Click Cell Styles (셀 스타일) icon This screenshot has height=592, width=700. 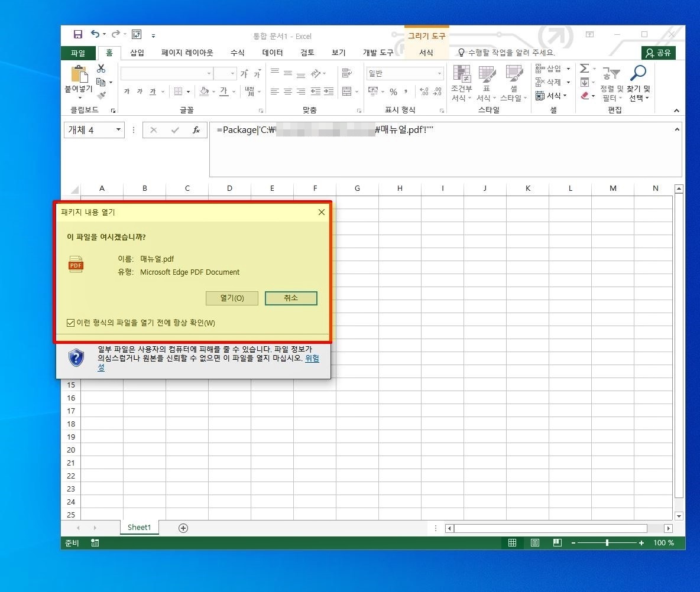tap(514, 74)
